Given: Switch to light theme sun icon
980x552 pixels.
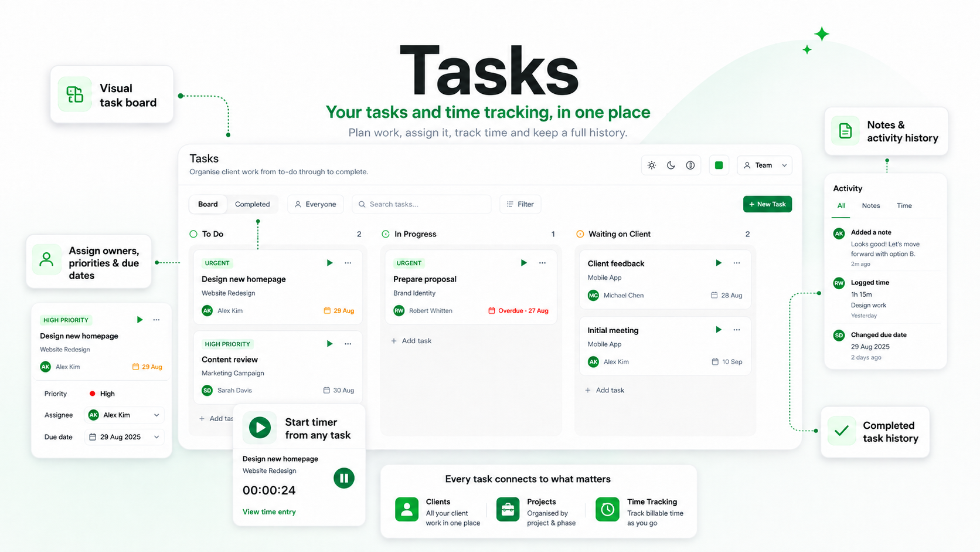Looking at the screenshot, I should pyautogui.click(x=652, y=165).
